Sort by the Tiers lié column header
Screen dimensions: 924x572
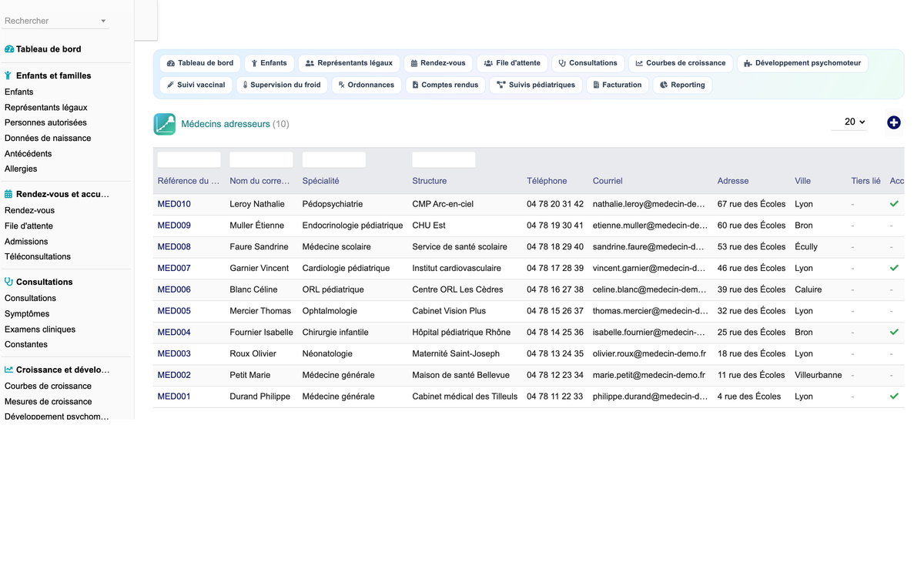[x=865, y=181]
